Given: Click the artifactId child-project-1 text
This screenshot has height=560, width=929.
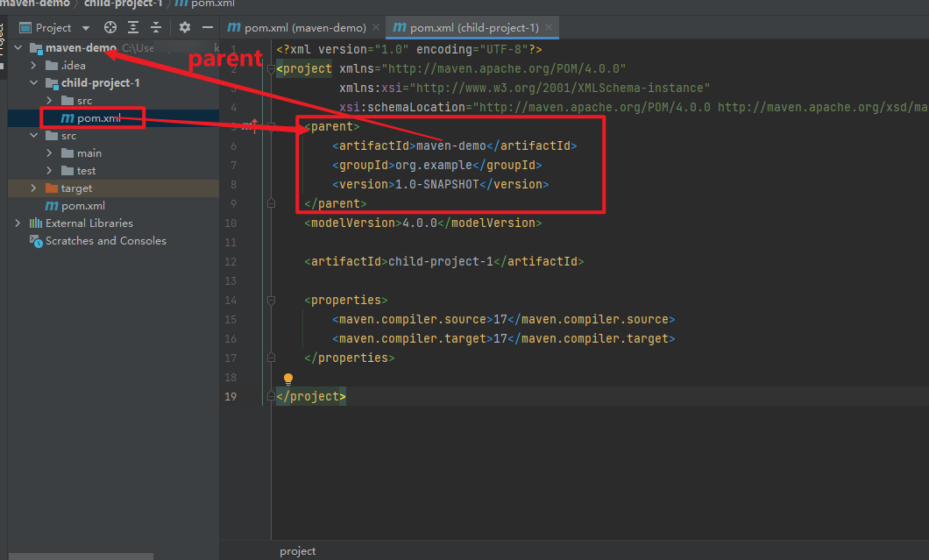Looking at the screenshot, I should [x=440, y=261].
